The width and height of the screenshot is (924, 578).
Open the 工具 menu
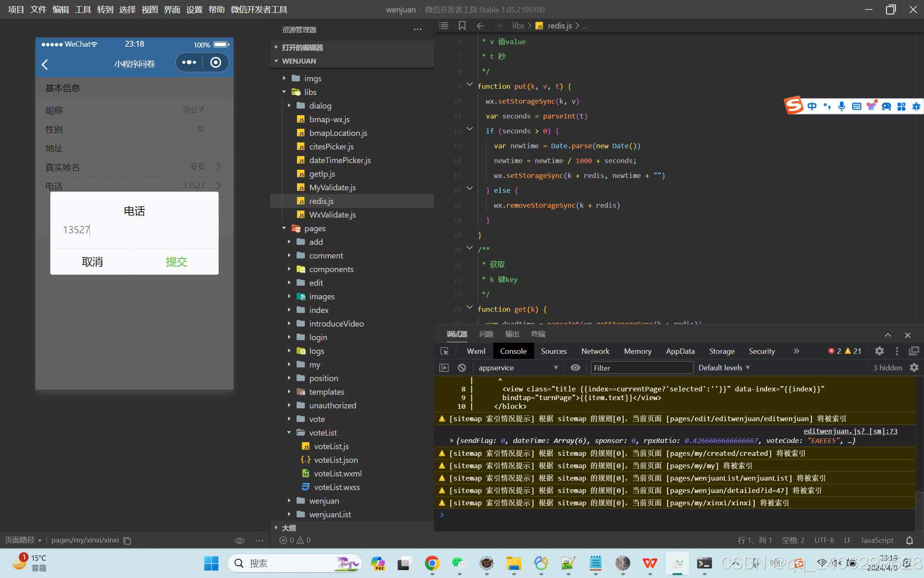[82, 9]
